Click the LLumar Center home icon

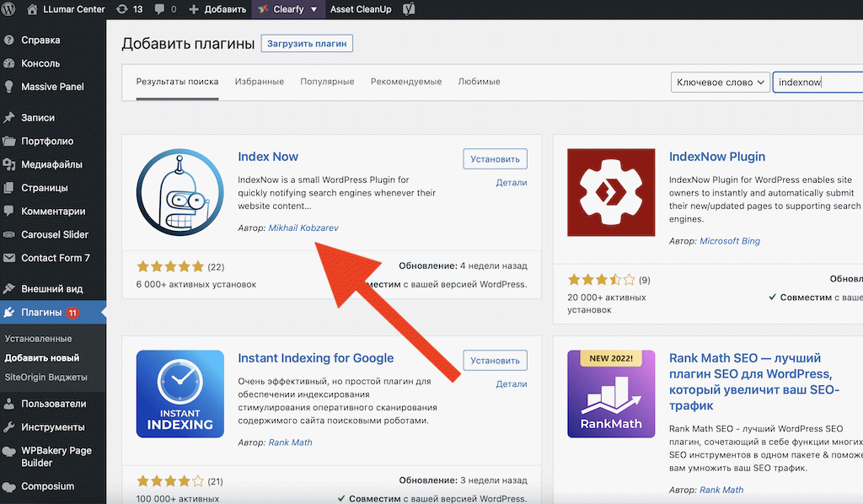[33, 8]
